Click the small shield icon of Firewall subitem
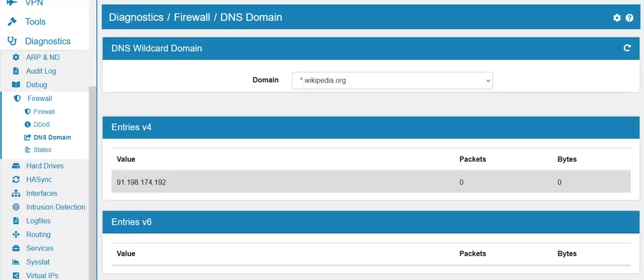 28,112
